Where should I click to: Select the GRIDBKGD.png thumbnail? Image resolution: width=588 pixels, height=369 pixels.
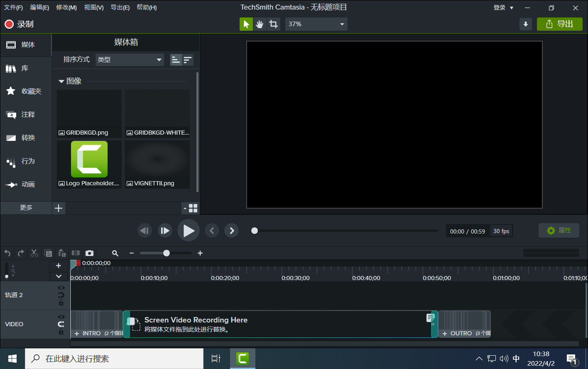(89, 113)
